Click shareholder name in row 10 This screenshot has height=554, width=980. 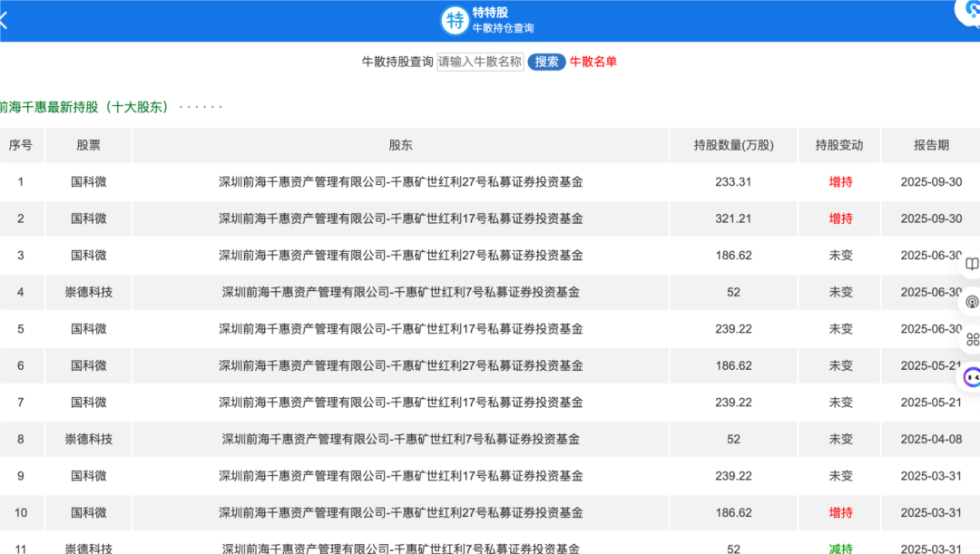[x=401, y=513]
